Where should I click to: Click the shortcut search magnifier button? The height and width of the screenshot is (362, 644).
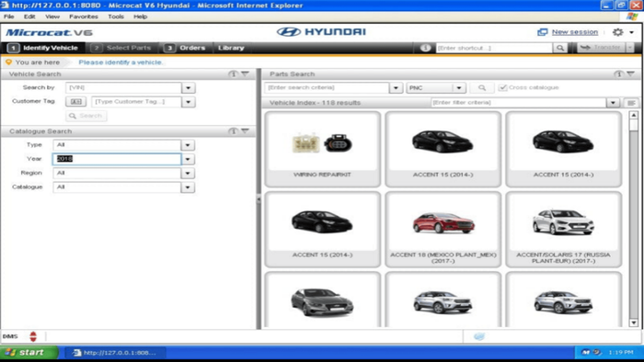(559, 48)
